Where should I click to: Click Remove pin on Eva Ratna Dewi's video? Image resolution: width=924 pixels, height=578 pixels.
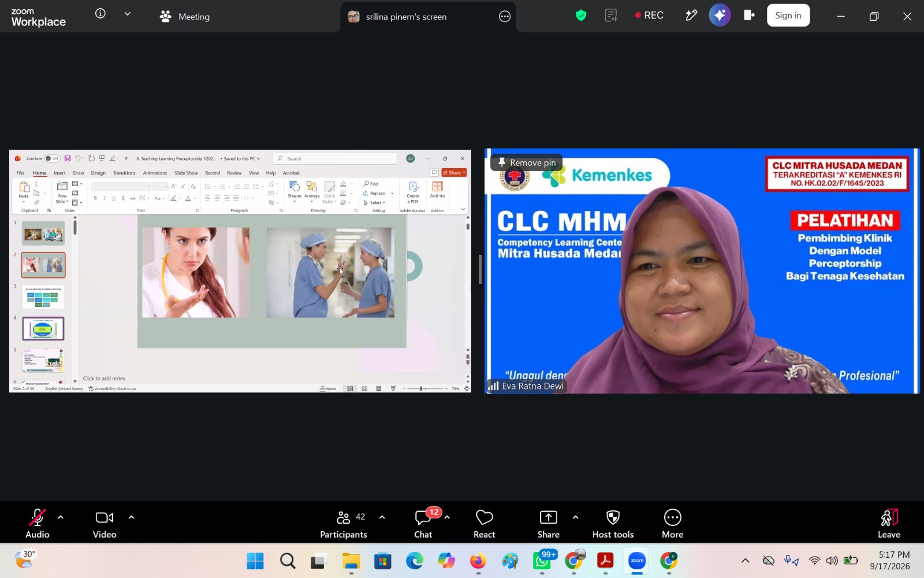[x=527, y=163]
